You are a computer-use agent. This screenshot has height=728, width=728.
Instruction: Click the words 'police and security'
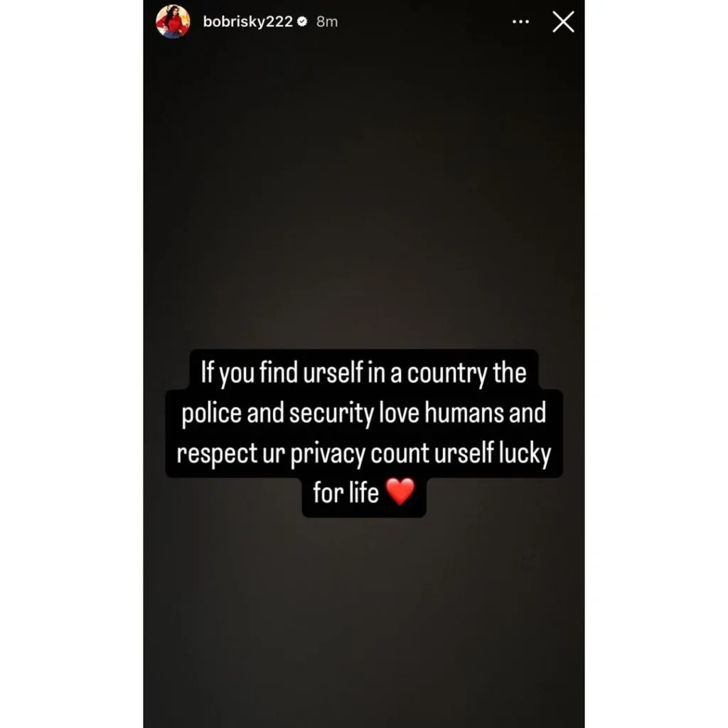click(x=278, y=413)
